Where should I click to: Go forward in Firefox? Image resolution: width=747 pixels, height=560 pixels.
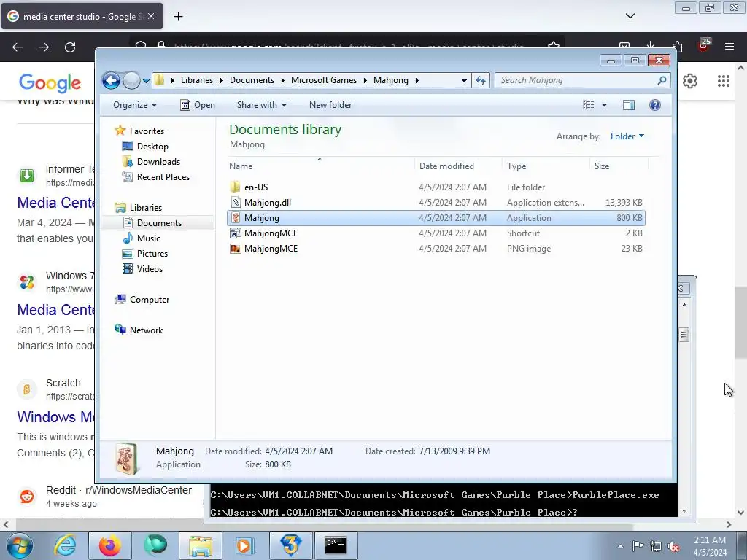point(44,47)
